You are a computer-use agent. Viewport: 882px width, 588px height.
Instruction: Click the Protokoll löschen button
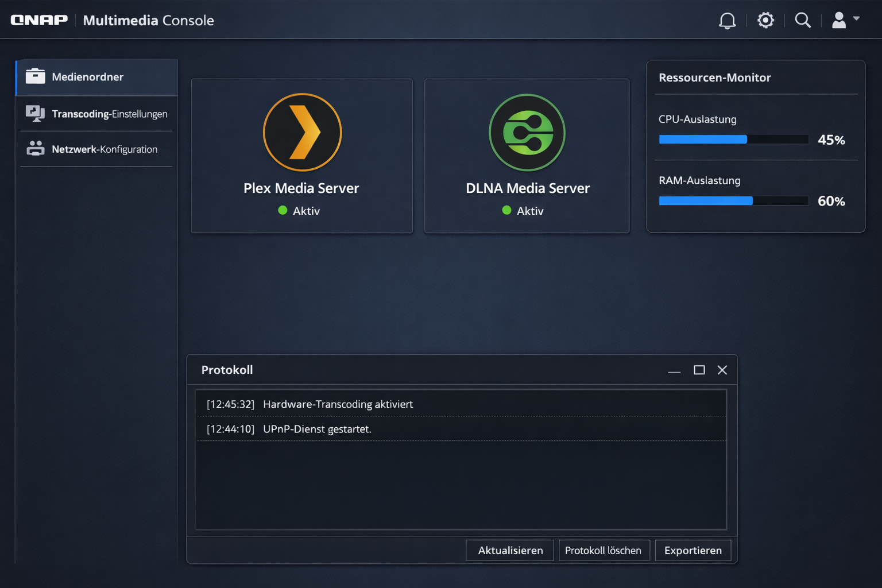(604, 550)
